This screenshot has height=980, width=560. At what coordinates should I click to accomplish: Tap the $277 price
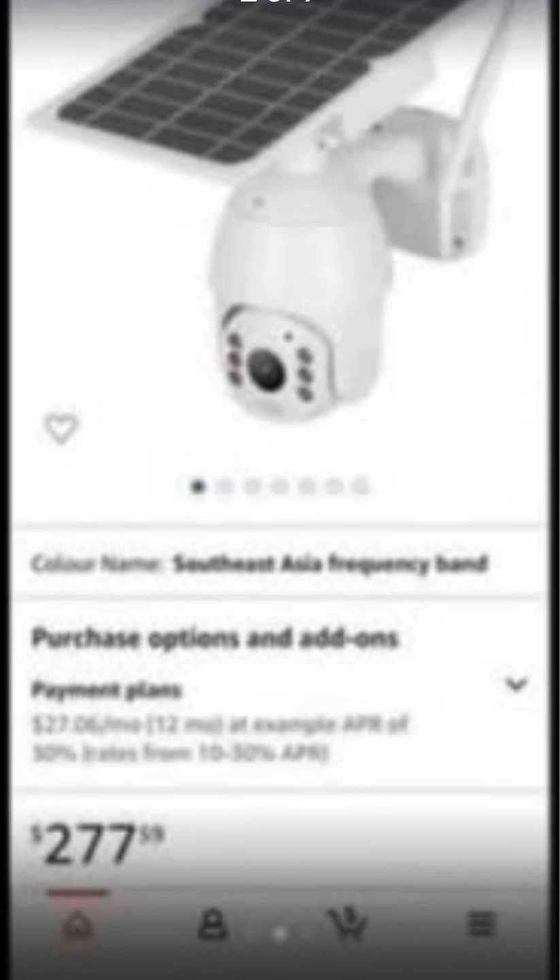pos(99,845)
